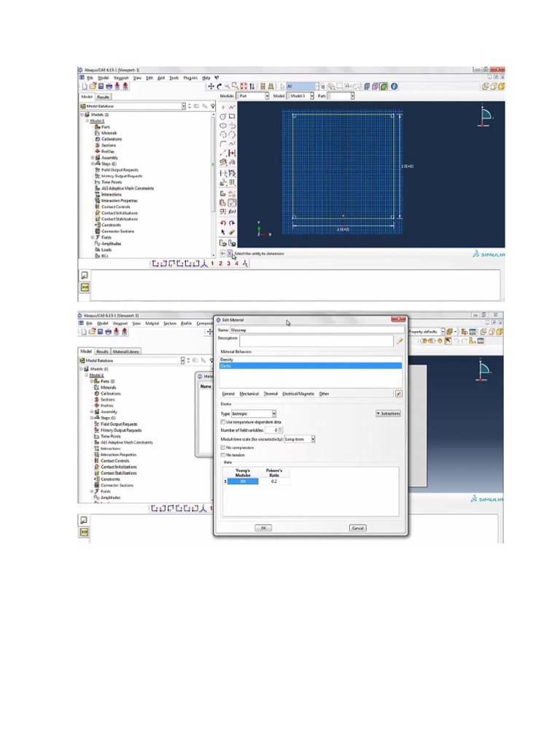Click the Print icon in upper toolbar
Image resolution: width=560 pixels, height=747 pixels.
[109, 86]
